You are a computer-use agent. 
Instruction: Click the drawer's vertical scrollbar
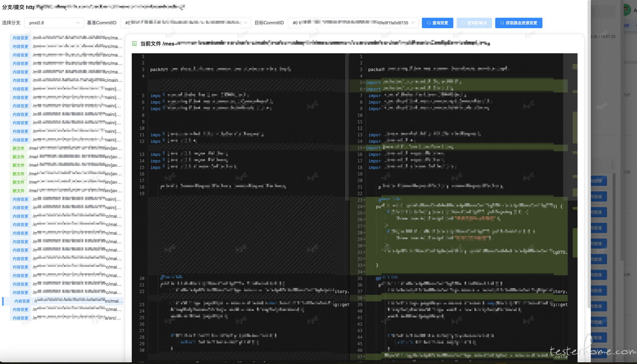pos(589,154)
